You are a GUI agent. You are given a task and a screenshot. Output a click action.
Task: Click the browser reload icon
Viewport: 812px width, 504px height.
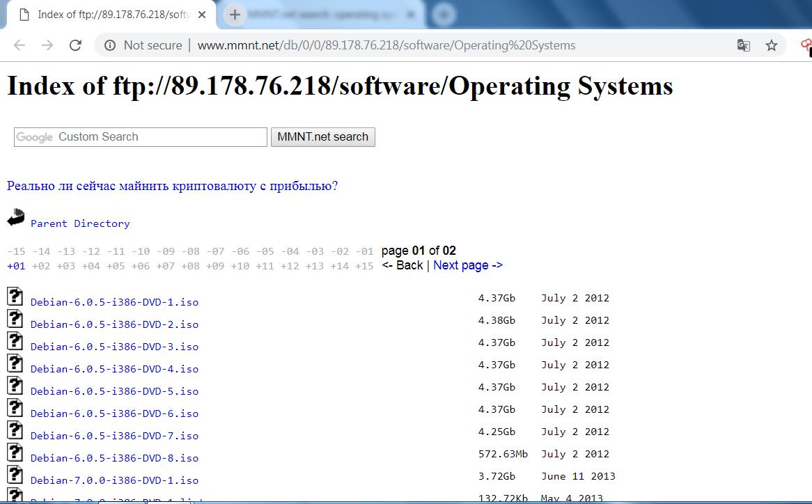[x=76, y=45]
